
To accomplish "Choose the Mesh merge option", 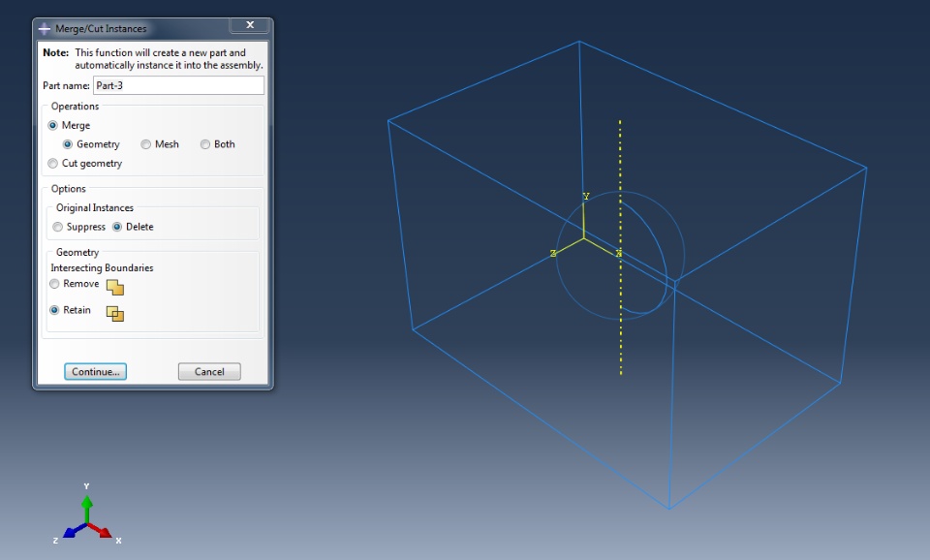I will [146, 144].
